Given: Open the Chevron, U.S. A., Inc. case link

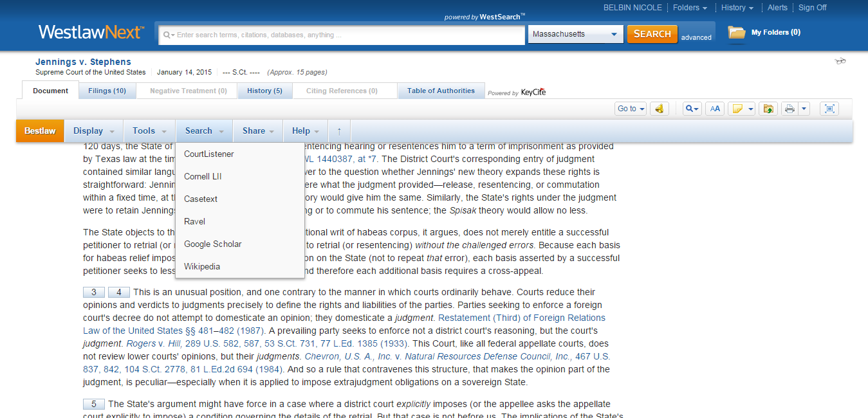Looking at the screenshot, I should pos(348,356).
